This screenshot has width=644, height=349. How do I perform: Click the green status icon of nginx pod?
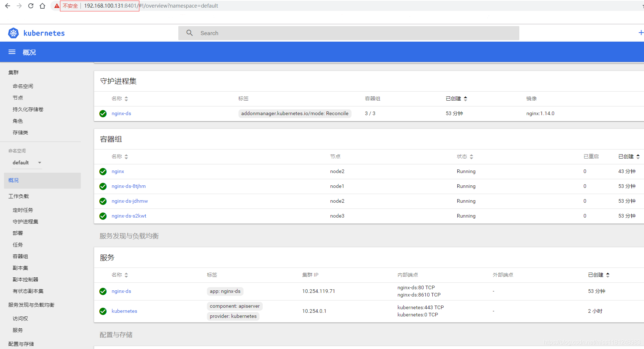(103, 172)
